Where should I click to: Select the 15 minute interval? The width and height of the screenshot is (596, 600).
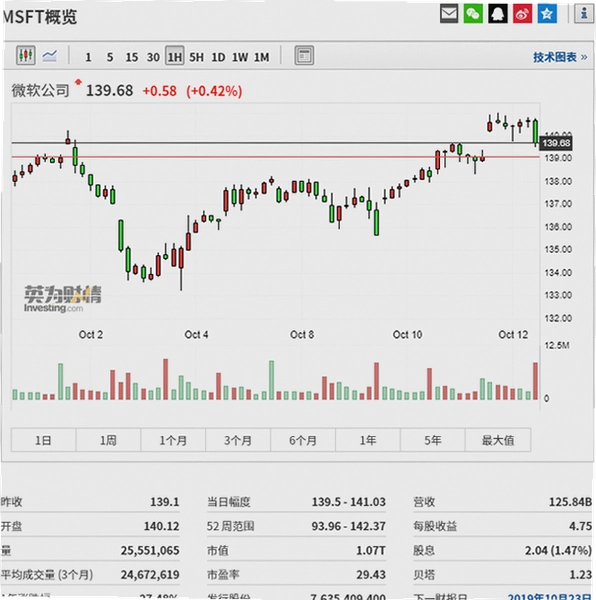point(132,57)
